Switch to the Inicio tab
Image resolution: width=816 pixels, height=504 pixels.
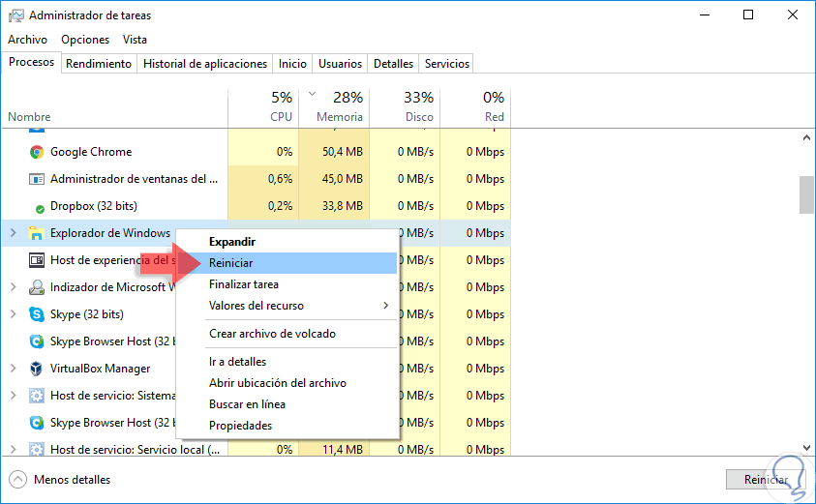(x=292, y=64)
